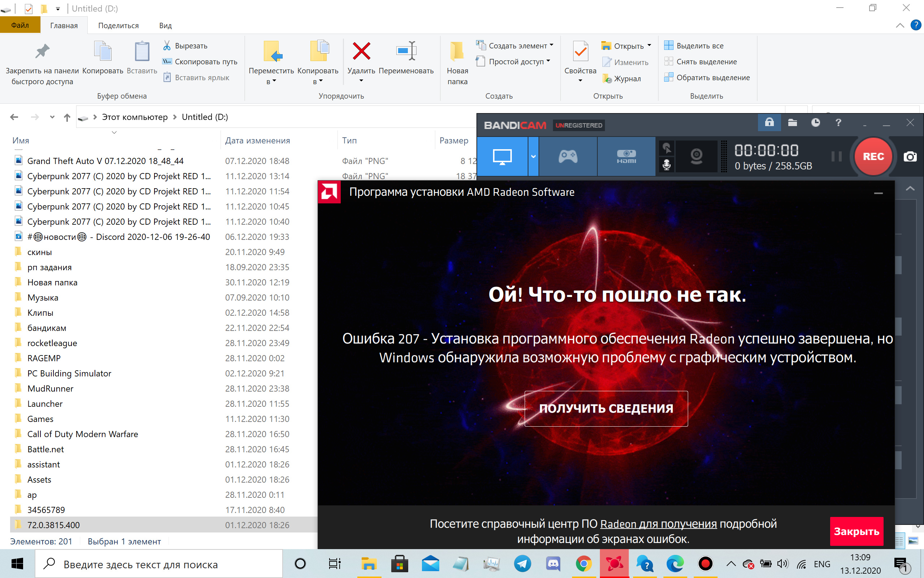Open recent locations dropdown arrow
This screenshot has width=924, height=578.
(52, 117)
